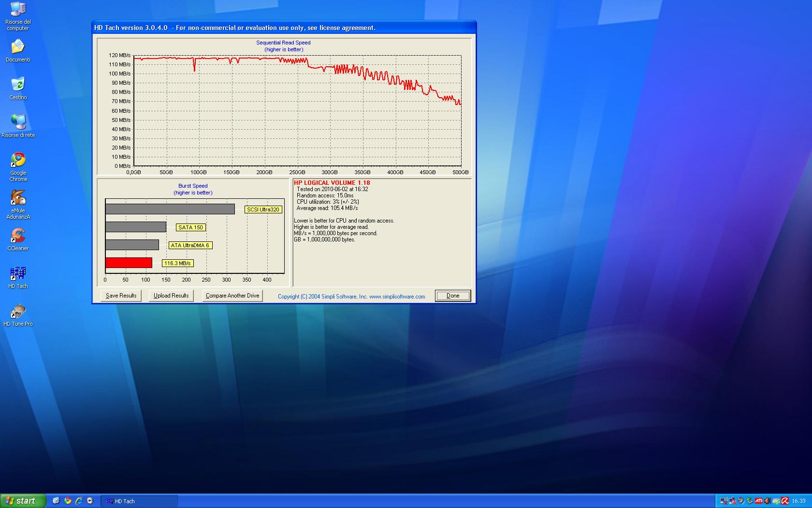Click the CPU utilization: 3% text
This screenshot has height=508, width=812.
[328, 202]
